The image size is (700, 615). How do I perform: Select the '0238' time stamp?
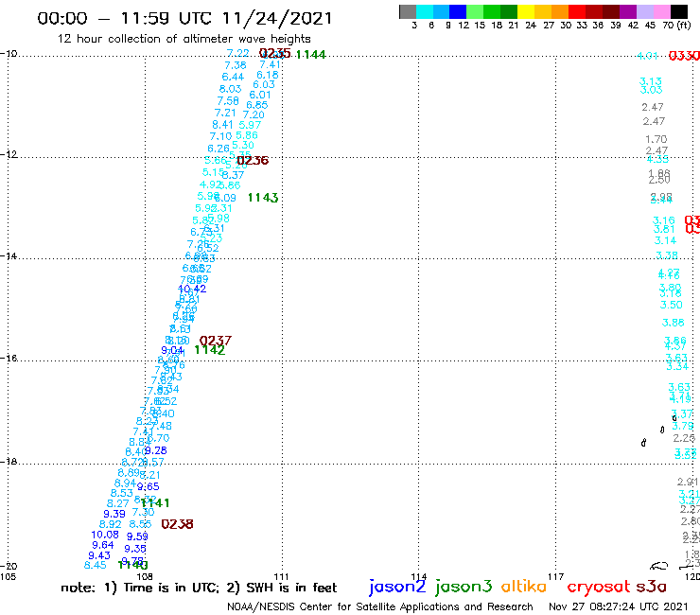coord(177,524)
